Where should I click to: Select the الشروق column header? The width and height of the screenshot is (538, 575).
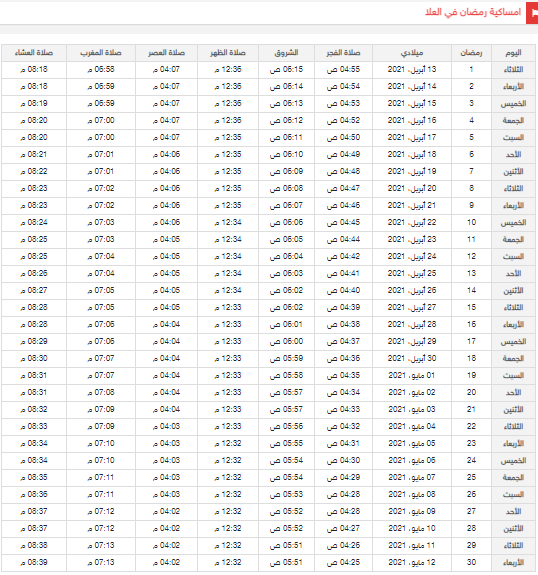[286, 53]
